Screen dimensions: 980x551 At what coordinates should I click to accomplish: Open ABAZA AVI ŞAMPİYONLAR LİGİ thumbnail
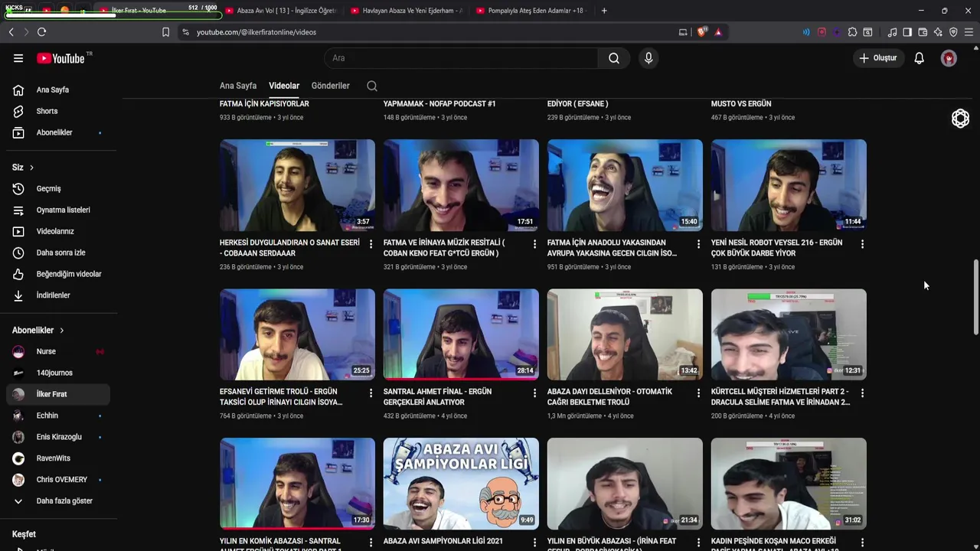pos(461,484)
